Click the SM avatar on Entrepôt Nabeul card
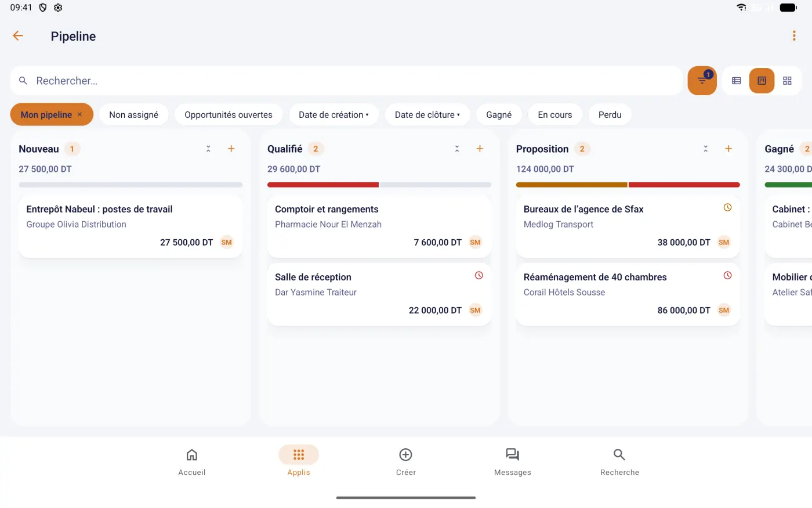 (227, 242)
